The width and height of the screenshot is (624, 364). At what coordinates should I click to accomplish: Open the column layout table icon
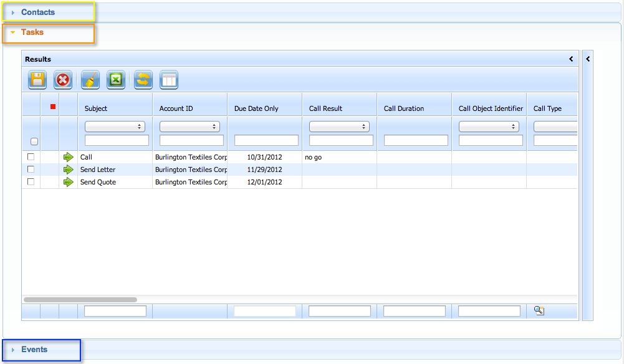coord(170,80)
